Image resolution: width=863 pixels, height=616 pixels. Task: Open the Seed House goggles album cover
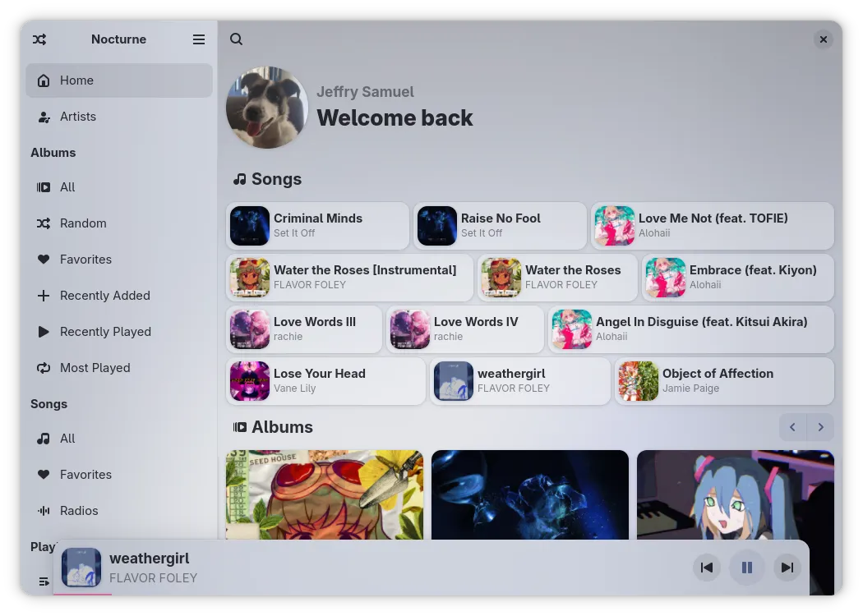pos(325,495)
